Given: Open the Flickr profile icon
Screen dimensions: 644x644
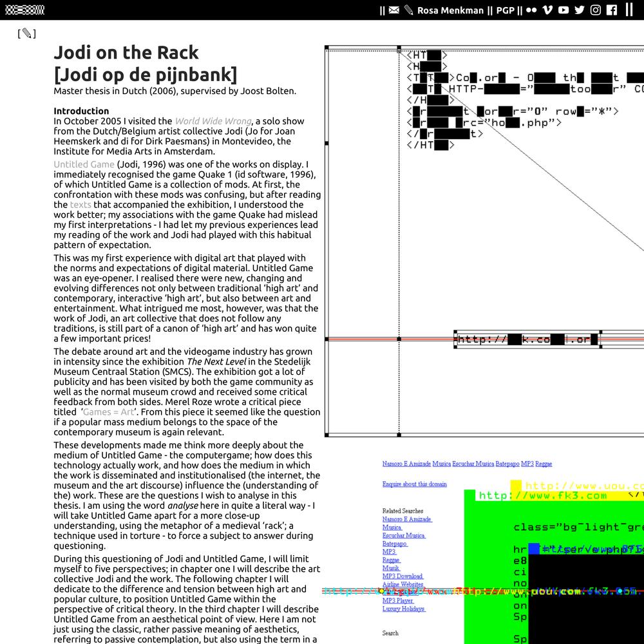Looking at the screenshot, I should [531, 10].
